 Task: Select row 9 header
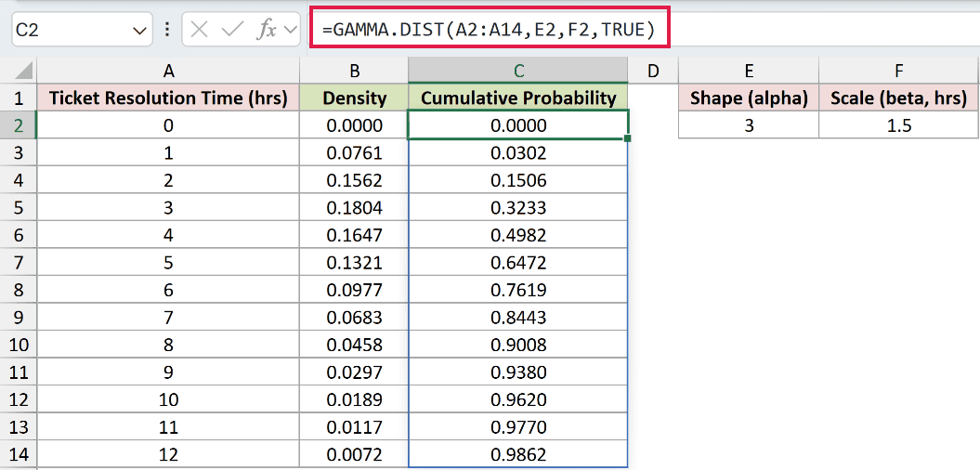tap(19, 318)
